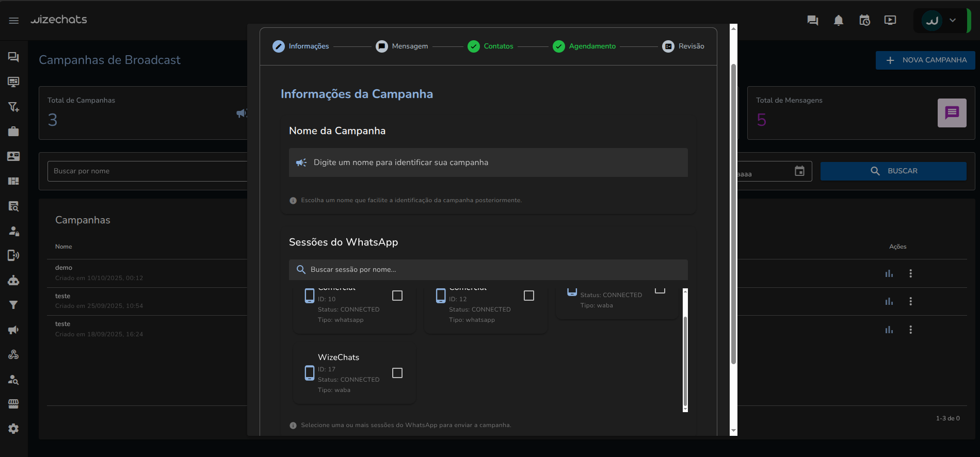Open the phone connection sidebar icon
Image resolution: width=980 pixels, height=457 pixels.
click(13, 255)
